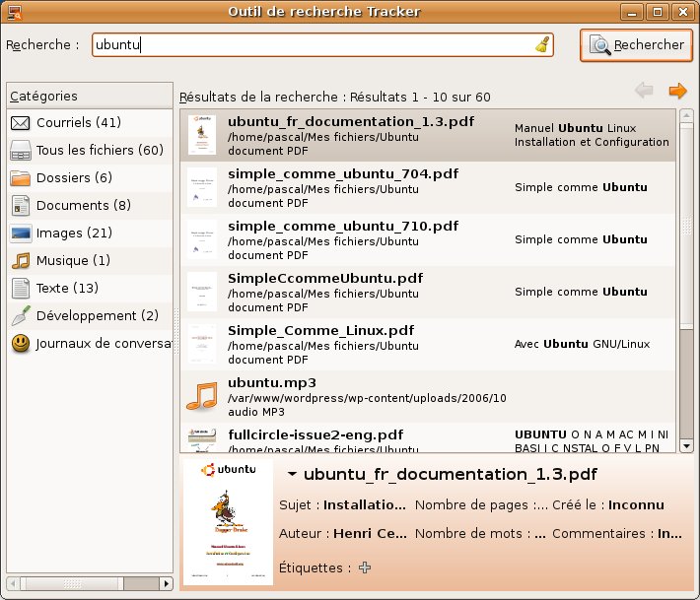Click the Développement trowel icon
The width and height of the screenshot is (700, 600).
[x=21, y=316]
